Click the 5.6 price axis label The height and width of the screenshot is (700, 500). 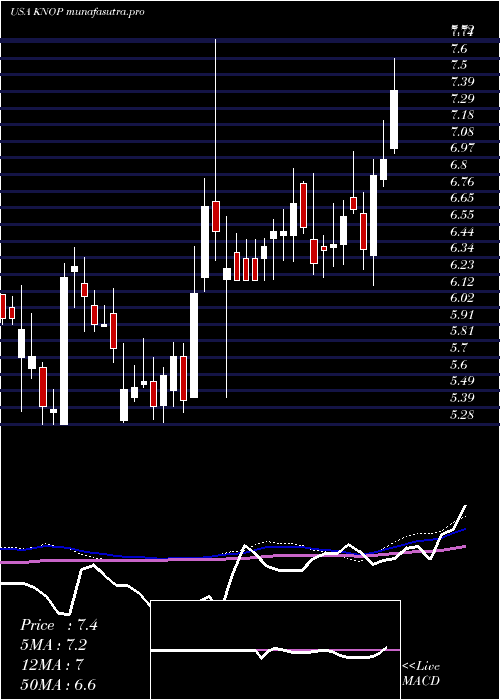[x=459, y=365]
